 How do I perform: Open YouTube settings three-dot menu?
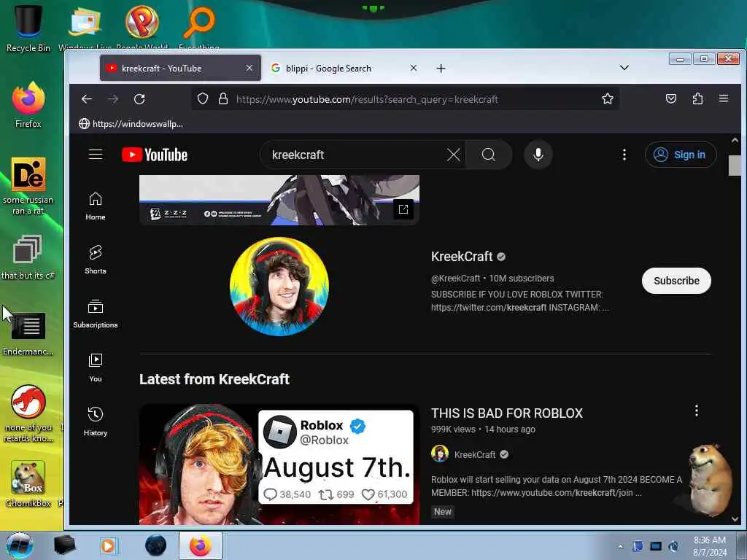click(x=624, y=155)
